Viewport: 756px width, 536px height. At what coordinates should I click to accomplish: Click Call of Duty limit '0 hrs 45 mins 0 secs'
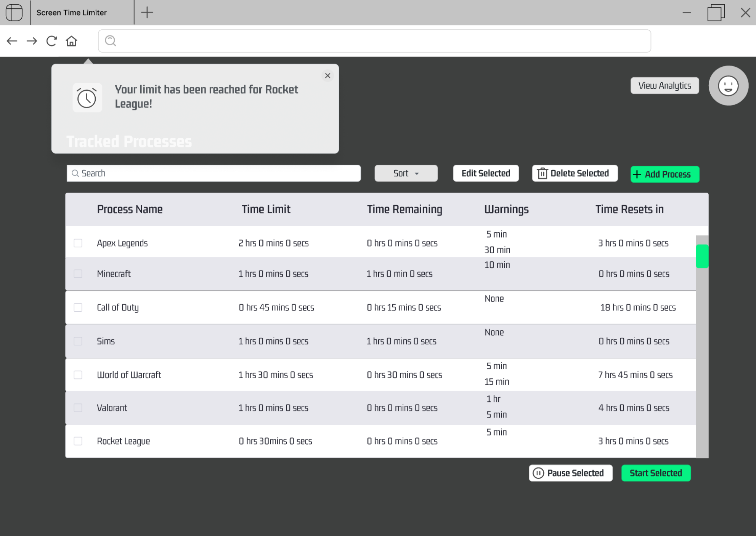[x=276, y=307]
